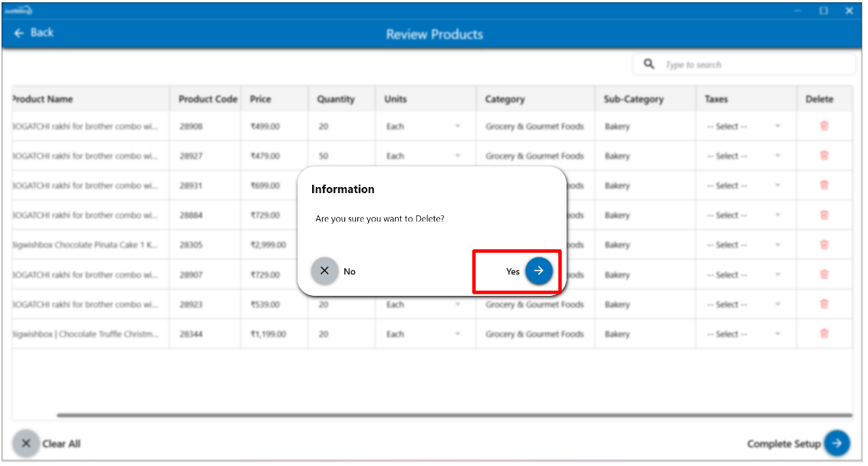This screenshot has height=466, width=868.
Task: Cancel deletion with the No button
Action: [x=324, y=271]
